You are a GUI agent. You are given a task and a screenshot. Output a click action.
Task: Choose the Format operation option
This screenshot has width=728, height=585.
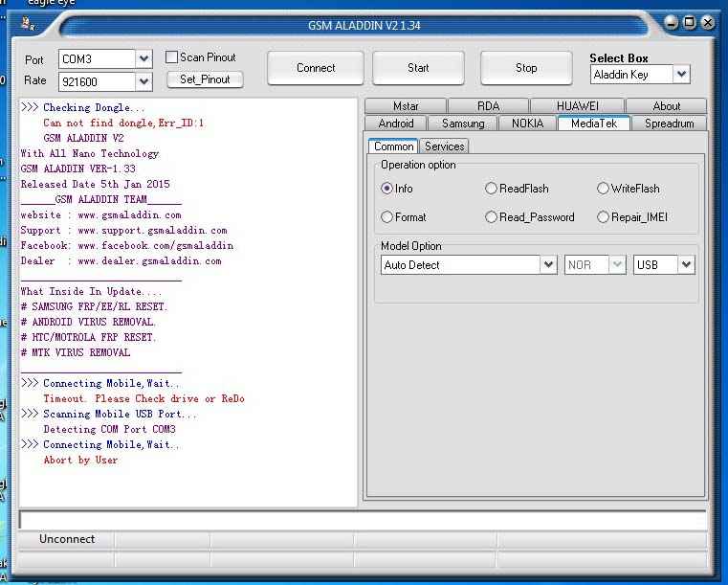386,217
